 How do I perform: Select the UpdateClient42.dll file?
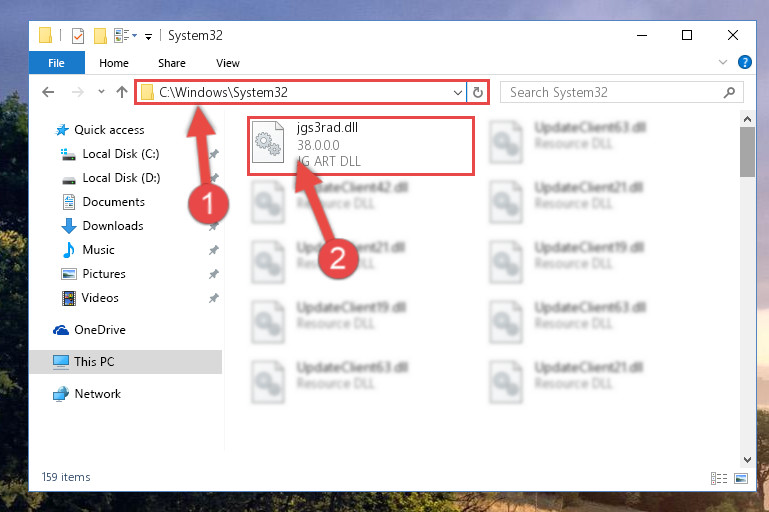[x=330, y=201]
